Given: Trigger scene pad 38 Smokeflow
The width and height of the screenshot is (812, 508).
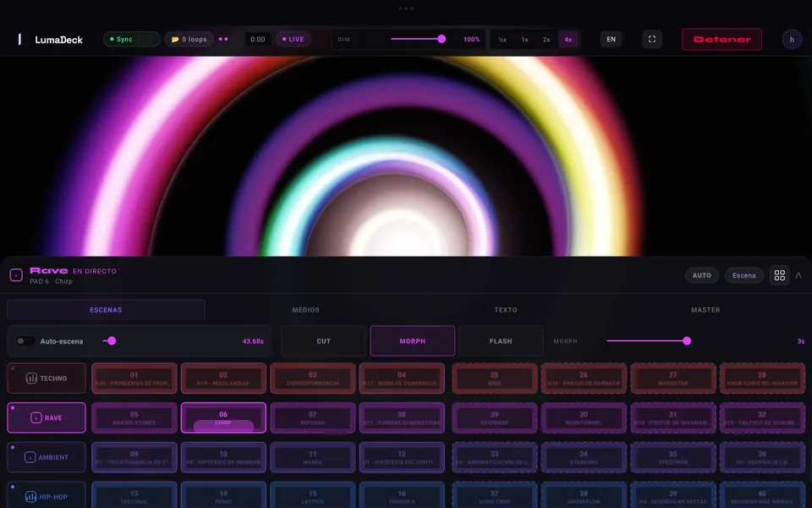Looking at the screenshot, I should [x=584, y=496].
